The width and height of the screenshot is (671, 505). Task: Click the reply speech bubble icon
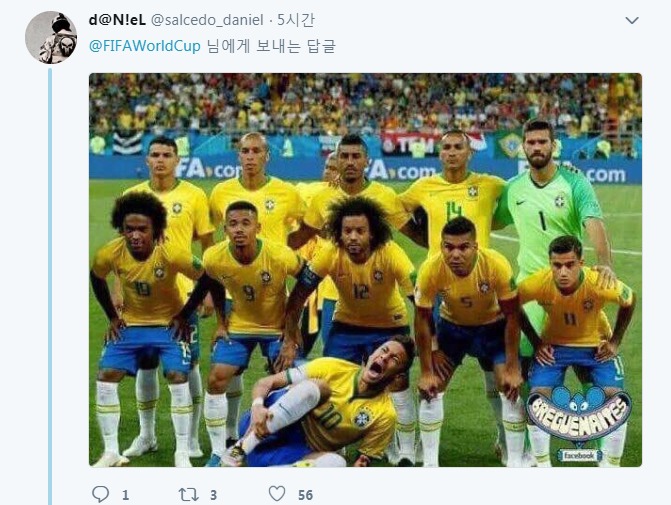[101, 494]
